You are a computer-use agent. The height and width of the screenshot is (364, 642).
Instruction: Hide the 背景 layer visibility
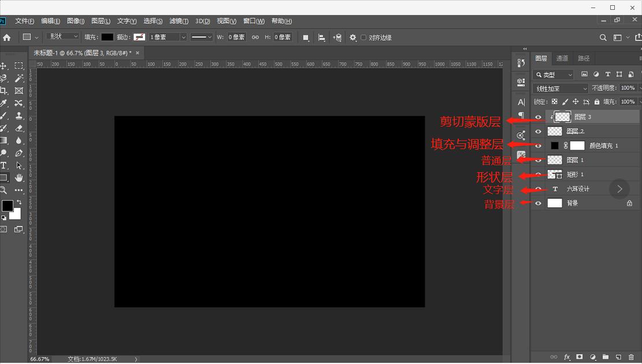pos(538,203)
